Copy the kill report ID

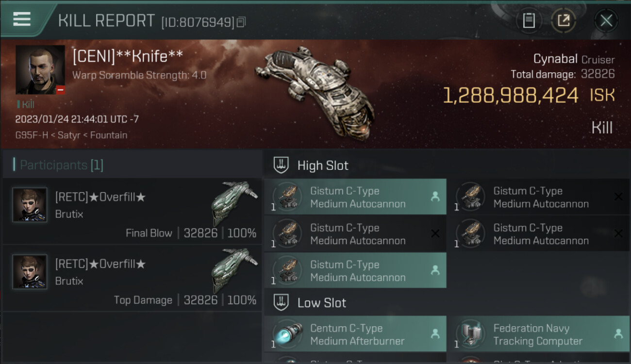pos(241,22)
